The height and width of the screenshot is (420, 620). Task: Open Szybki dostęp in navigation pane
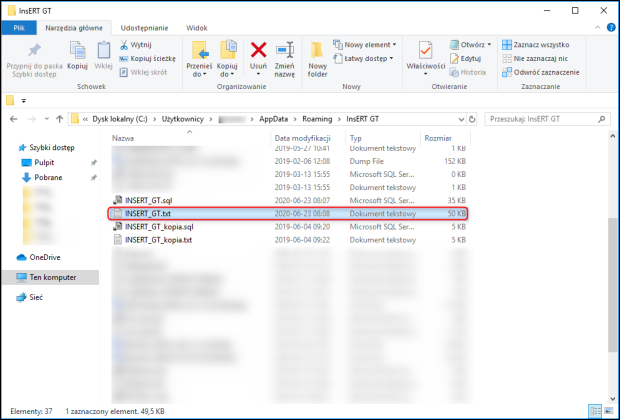click(x=47, y=148)
